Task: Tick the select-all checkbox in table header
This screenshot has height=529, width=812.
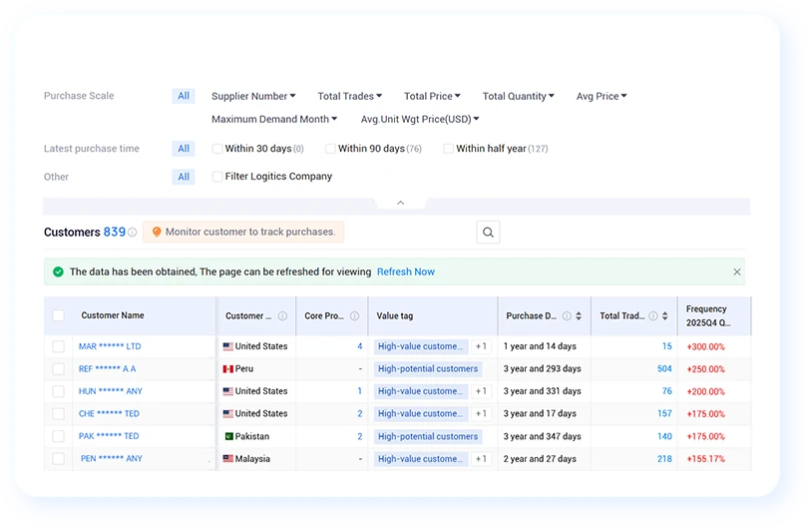Action: click(59, 315)
